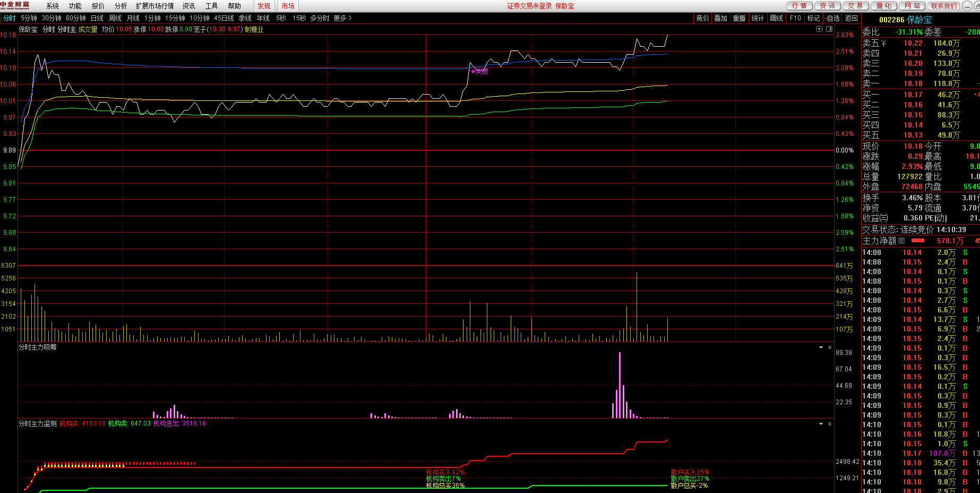Select the 1分钟 period tab
This screenshot has height=493, width=980.
(153, 18)
